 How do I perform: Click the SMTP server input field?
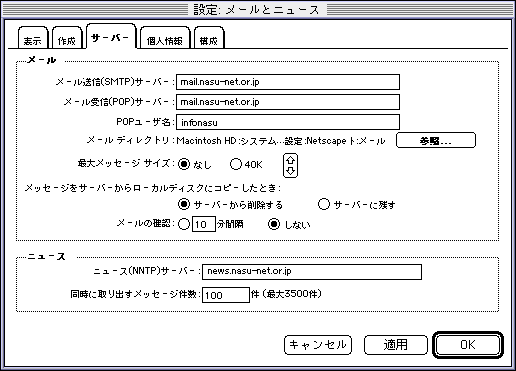click(288, 82)
